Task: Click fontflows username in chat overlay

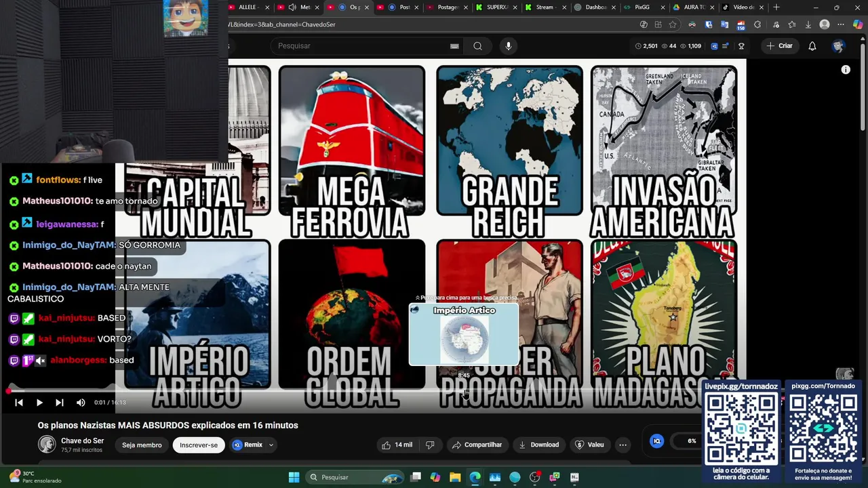Action: (58, 180)
